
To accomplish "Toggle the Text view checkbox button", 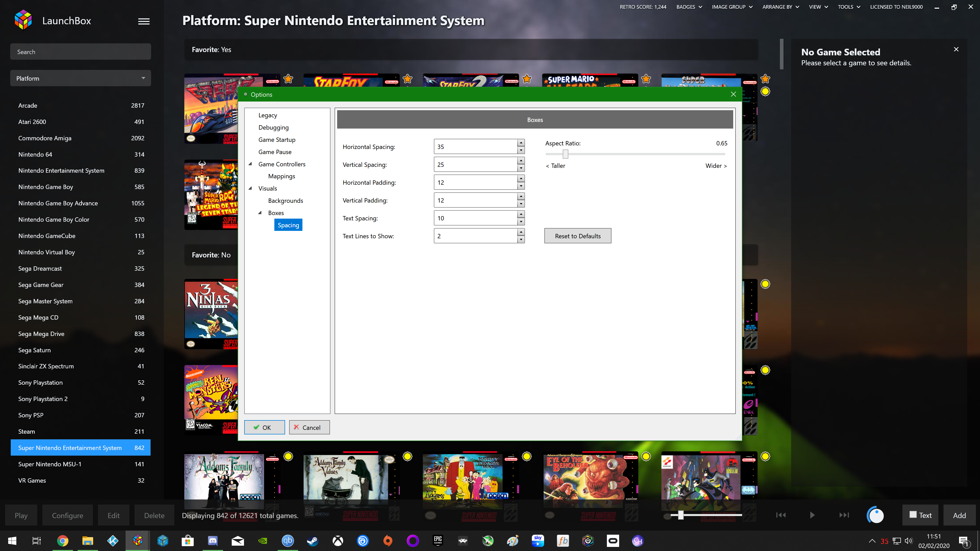I will pyautogui.click(x=921, y=515).
